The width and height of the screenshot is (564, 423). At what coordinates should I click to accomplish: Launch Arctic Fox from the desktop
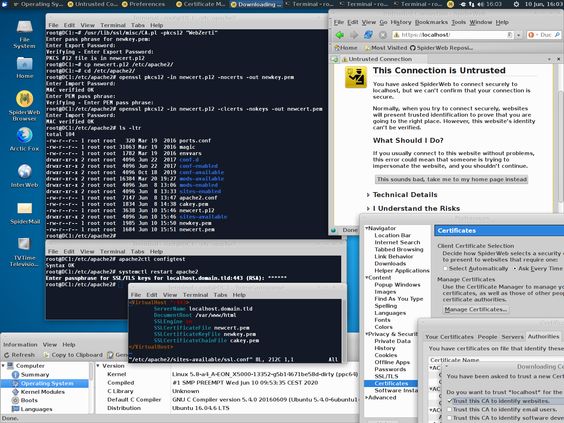pyautogui.click(x=24, y=135)
